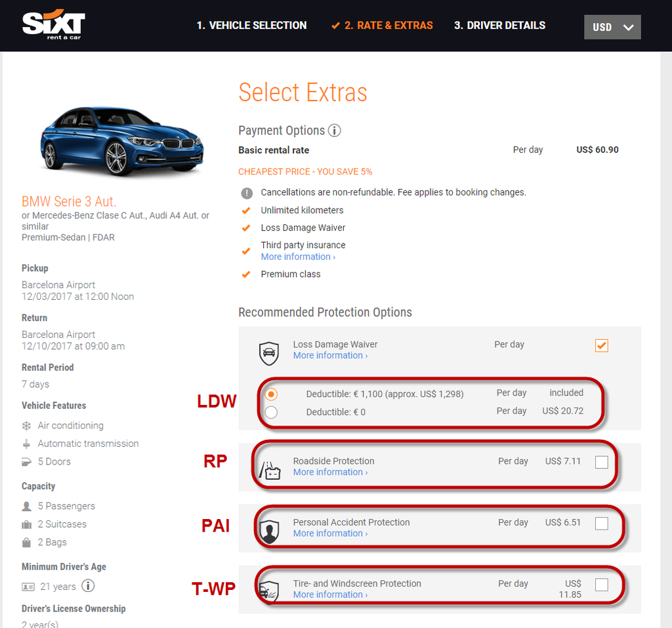
Task: Click return date '12/10/2017 at 09:00 am'
Action: pos(73,346)
